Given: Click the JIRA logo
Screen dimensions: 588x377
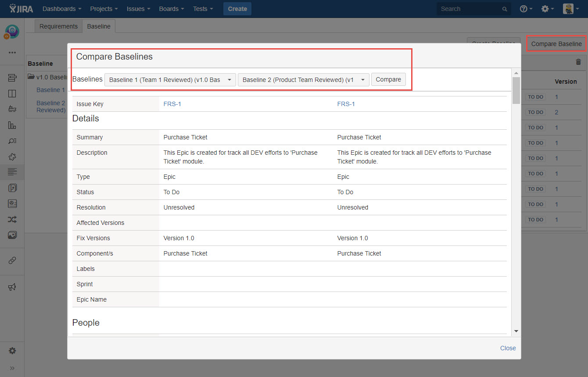Looking at the screenshot, I should [21, 9].
